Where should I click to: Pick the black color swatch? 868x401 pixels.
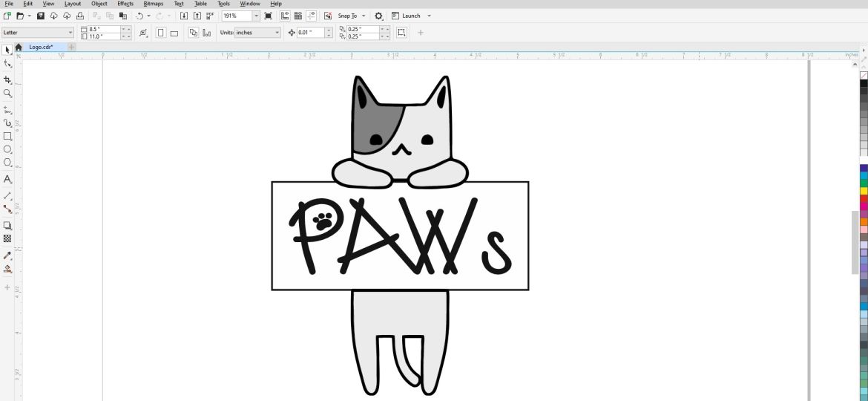(x=864, y=83)
